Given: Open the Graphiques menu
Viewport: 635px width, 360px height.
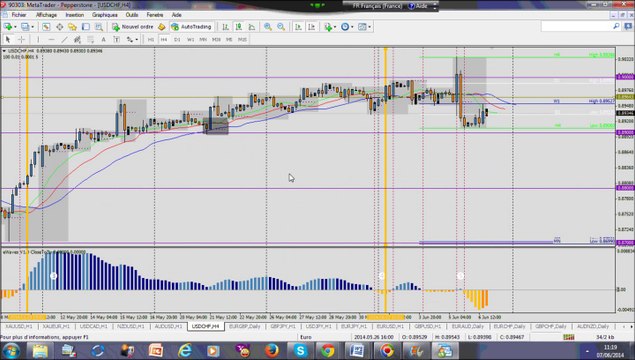Looking at the screenshot, I should click(x=105, y=15).
